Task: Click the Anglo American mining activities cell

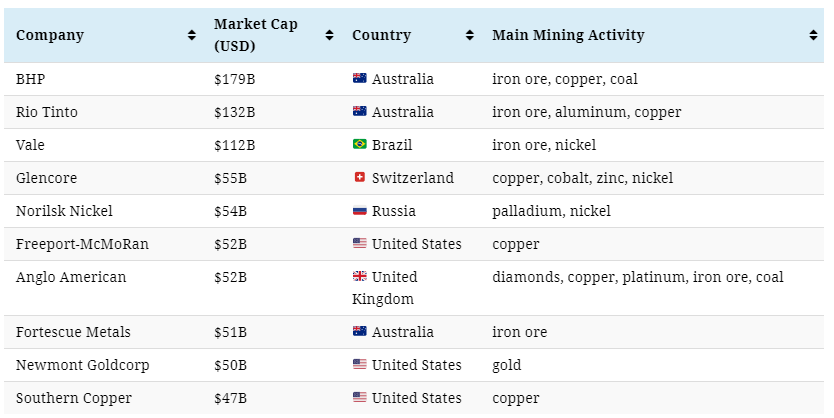Action: point(637,277)
